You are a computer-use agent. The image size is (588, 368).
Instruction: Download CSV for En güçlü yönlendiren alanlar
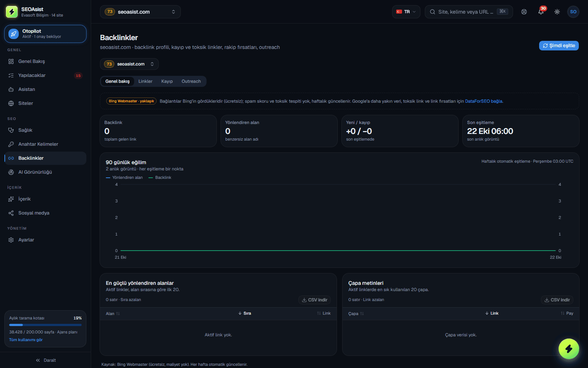(315, 300)
